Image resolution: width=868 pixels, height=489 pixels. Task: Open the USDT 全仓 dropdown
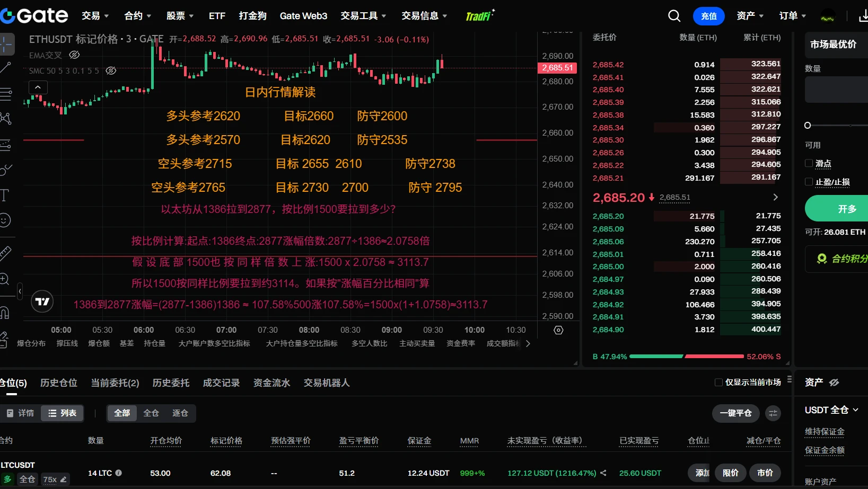click(x=831, y=410)
